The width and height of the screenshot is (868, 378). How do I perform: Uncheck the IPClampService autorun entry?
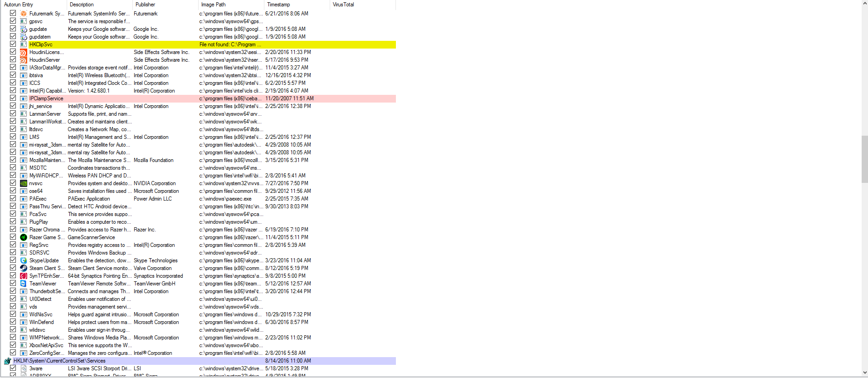pyautogui.click(x=13, y=98)
